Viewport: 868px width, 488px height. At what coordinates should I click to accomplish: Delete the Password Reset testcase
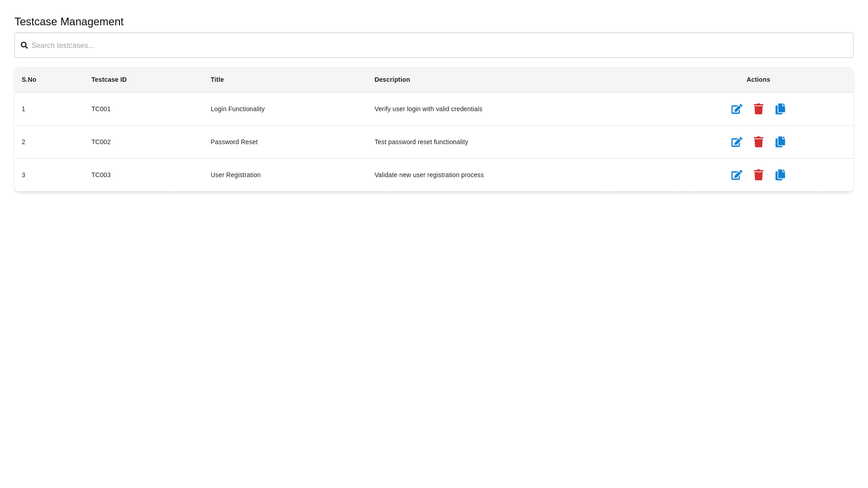tap(758, 142)
